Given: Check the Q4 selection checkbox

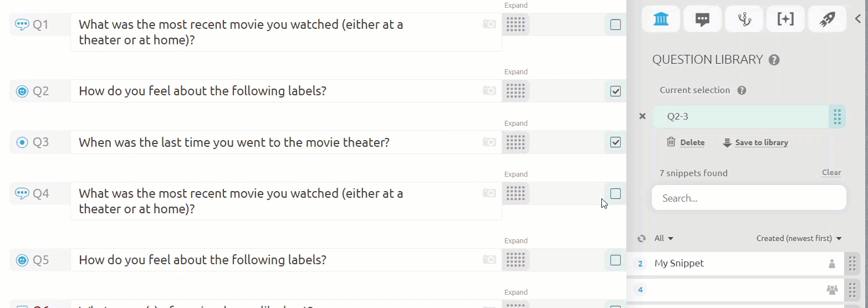Looking at the screenshot, I should [x=615, y=193].
